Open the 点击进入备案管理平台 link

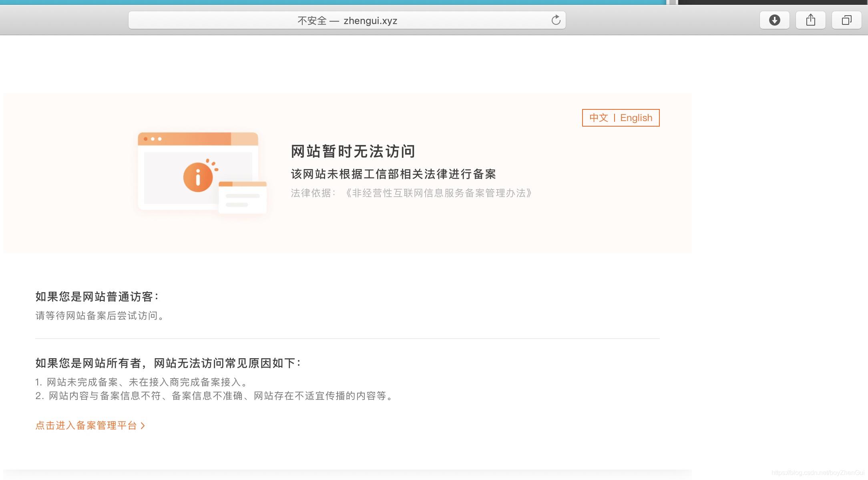(x=90, y=426)
